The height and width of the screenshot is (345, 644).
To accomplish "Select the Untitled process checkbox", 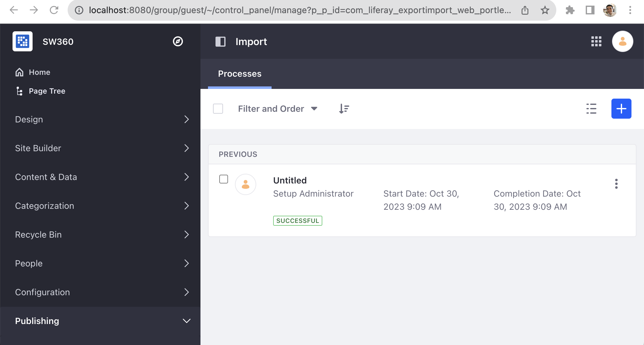I will pos(224,179).
